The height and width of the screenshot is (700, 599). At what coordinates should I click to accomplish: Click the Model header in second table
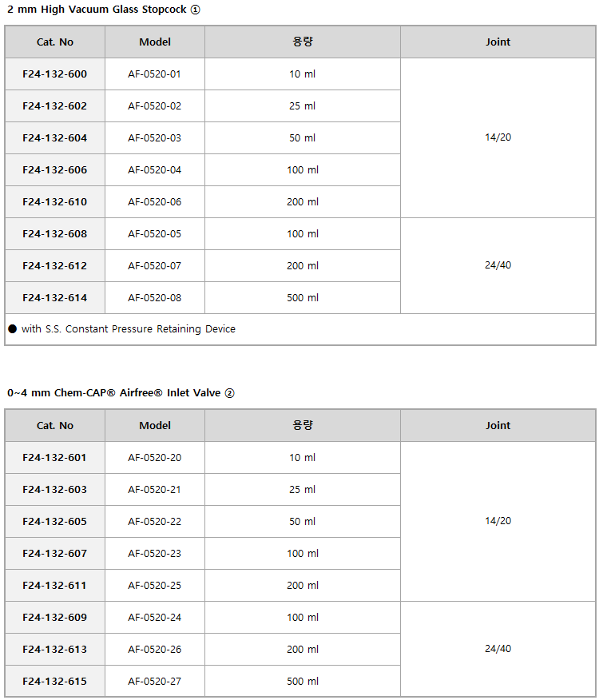[x=155, y=425]
